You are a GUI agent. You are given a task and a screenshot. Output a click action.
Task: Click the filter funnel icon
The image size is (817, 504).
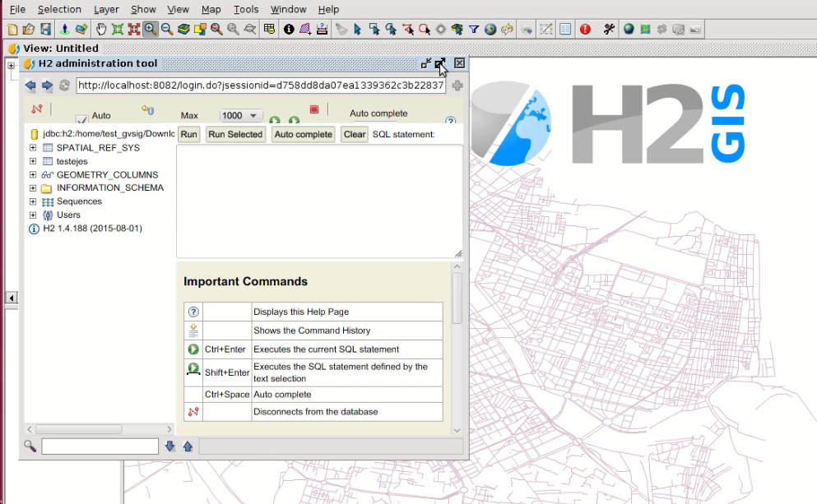[x=474, y=29]
